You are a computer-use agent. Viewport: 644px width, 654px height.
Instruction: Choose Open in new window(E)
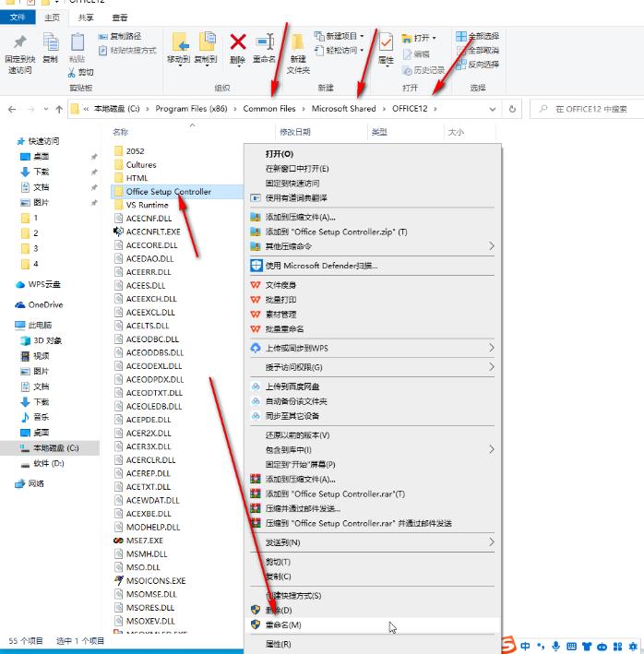(373, 169)
